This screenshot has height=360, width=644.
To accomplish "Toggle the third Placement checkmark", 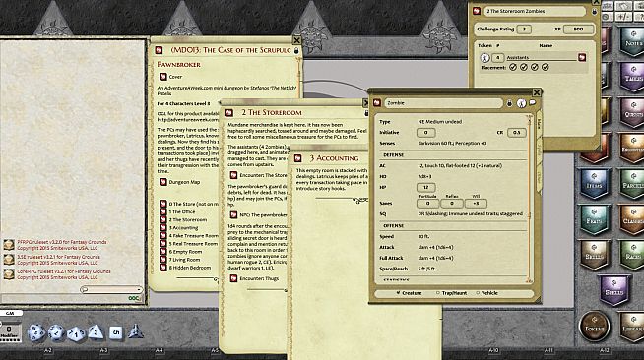I will click(x=535, y=67).
